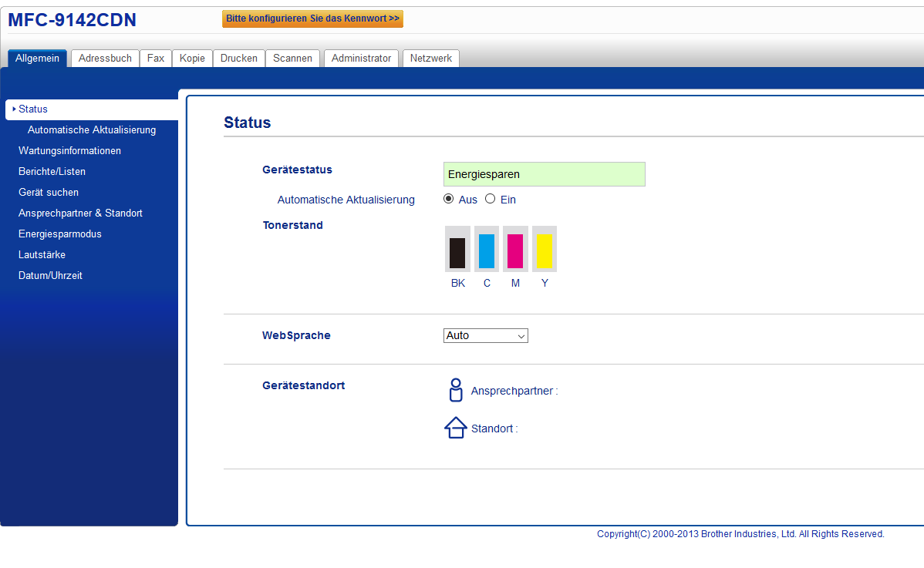This screenshot has height=568, width=924.
Task: Switch to the Allgemein tab
Action: 37,59
